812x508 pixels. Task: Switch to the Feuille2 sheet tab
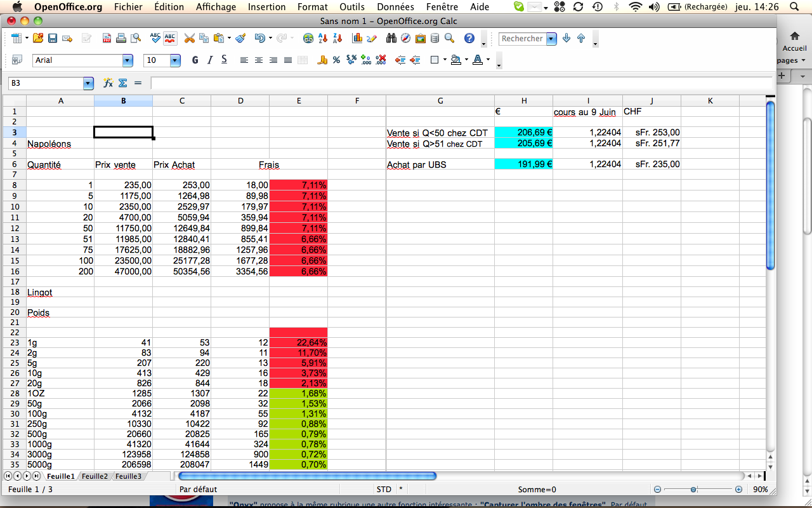click(x=95, y=476)
